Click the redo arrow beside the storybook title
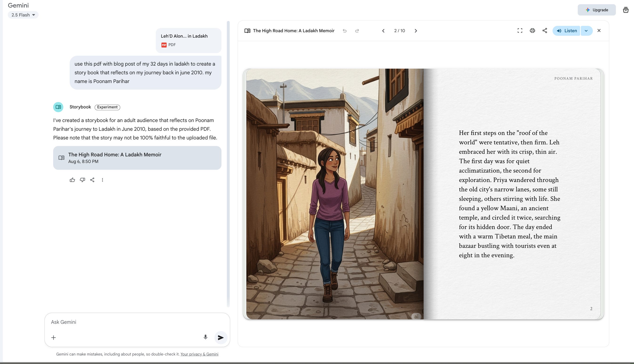This screenshot has height=364, width=634. (x=357, y=31)
